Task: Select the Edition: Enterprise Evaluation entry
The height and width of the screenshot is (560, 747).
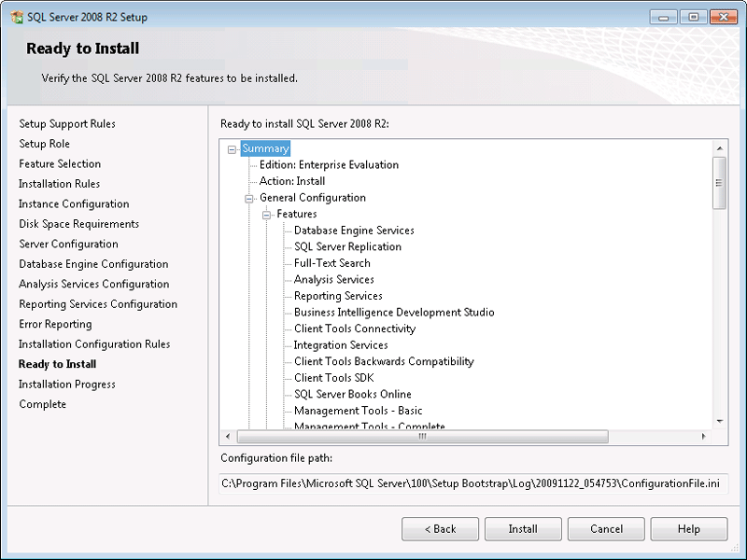Action: click(329, 165)
